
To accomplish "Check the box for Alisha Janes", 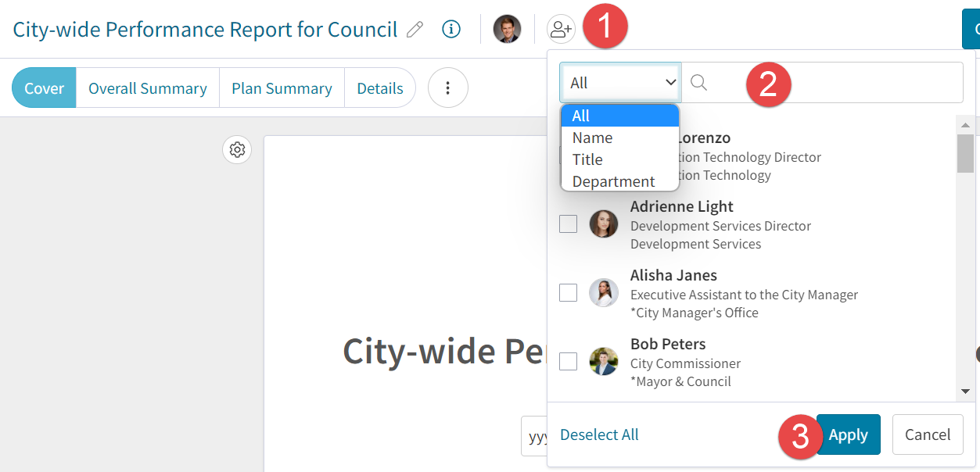I will (x=569, y=293).
